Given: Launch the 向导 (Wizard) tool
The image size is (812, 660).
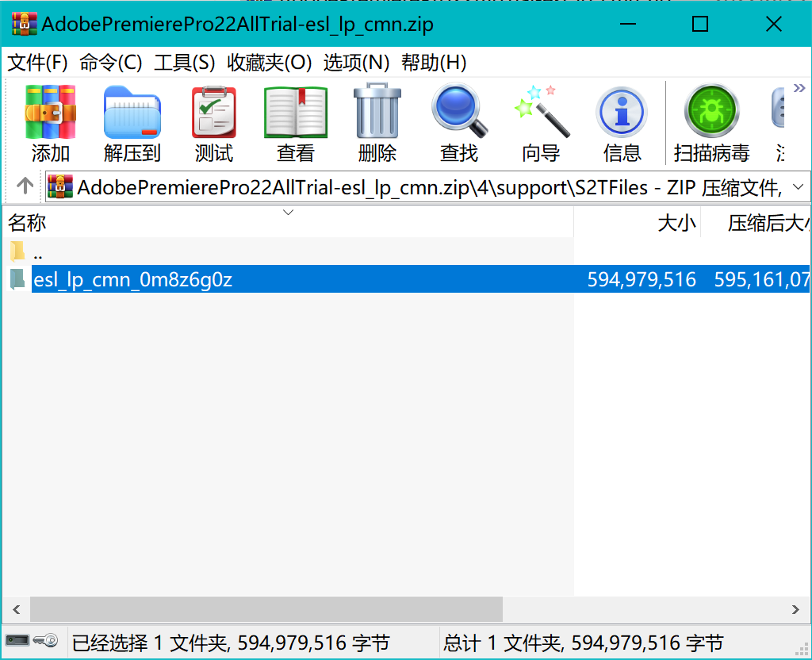Looking at the screenshot, I should [x=540, y=119].
